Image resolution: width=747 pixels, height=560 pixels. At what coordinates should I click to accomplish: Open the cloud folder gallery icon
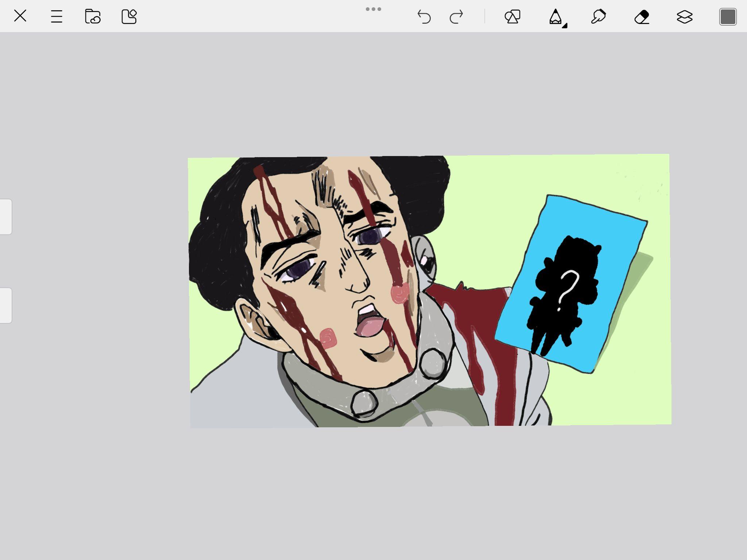coord(93,16)
